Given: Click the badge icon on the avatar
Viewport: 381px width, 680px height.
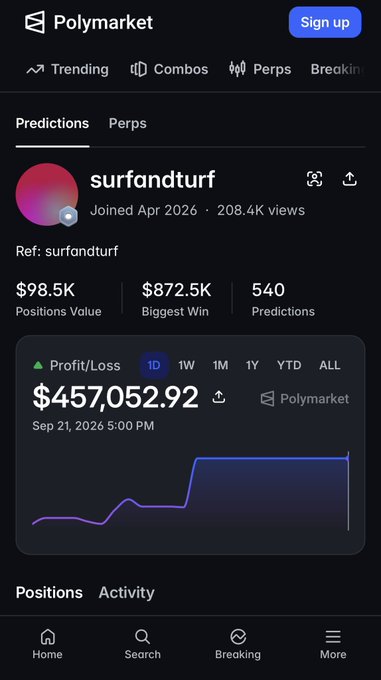Looking at the screenshot, I should tap(68, 216).
